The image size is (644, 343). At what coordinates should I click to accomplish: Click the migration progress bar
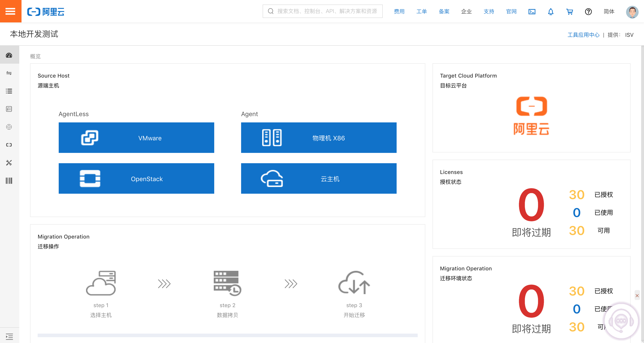[x=227, y=335]
